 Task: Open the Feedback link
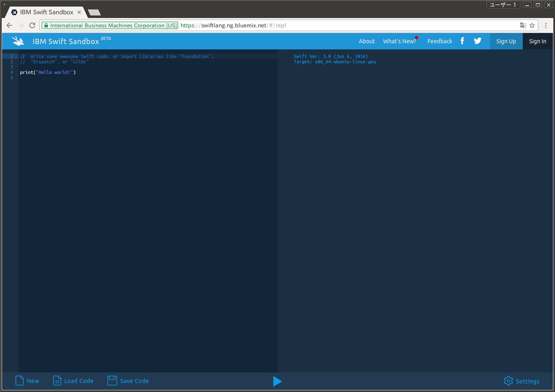point(440,41)
